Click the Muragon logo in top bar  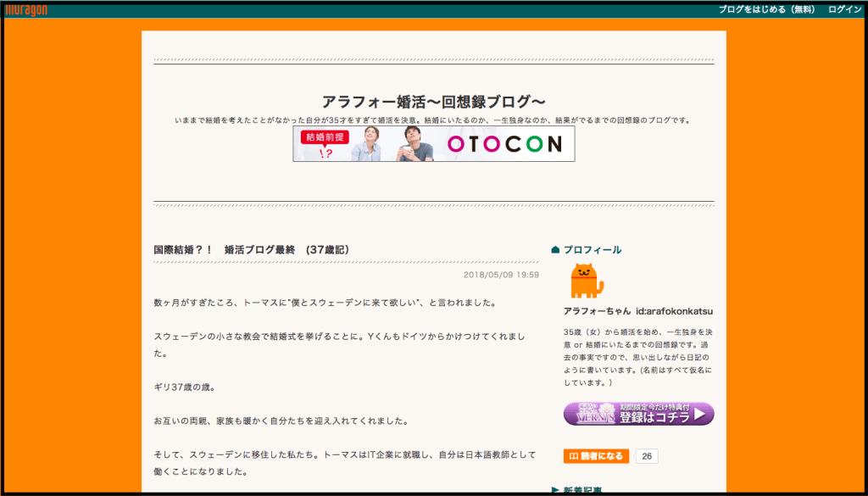[26, 9]
